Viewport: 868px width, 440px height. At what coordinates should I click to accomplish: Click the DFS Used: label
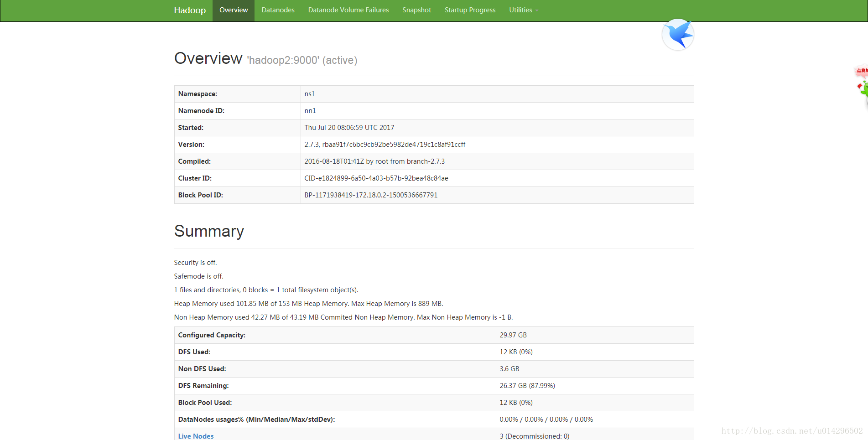click(194, 352)
